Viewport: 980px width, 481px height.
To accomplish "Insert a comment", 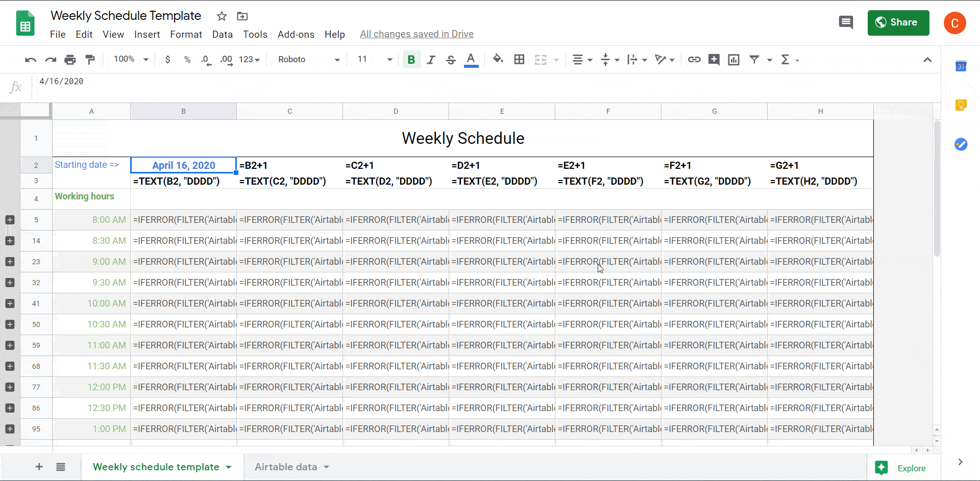I will click(x=714, y=60).
